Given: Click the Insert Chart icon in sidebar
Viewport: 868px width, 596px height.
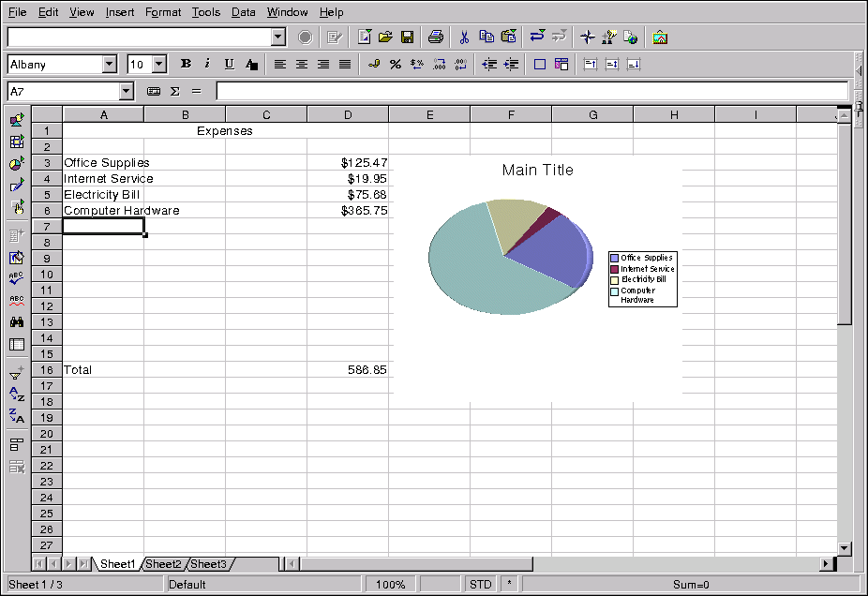Looking at the screenshot, I should [x=16, y=164].
